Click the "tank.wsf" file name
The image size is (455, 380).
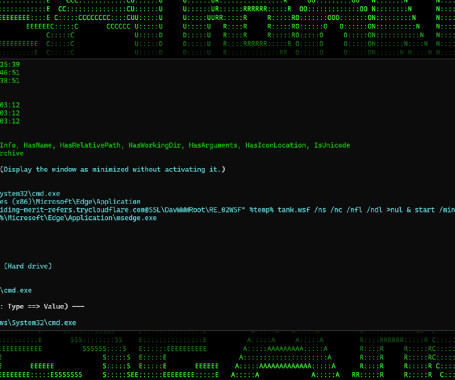click(293, 210)
